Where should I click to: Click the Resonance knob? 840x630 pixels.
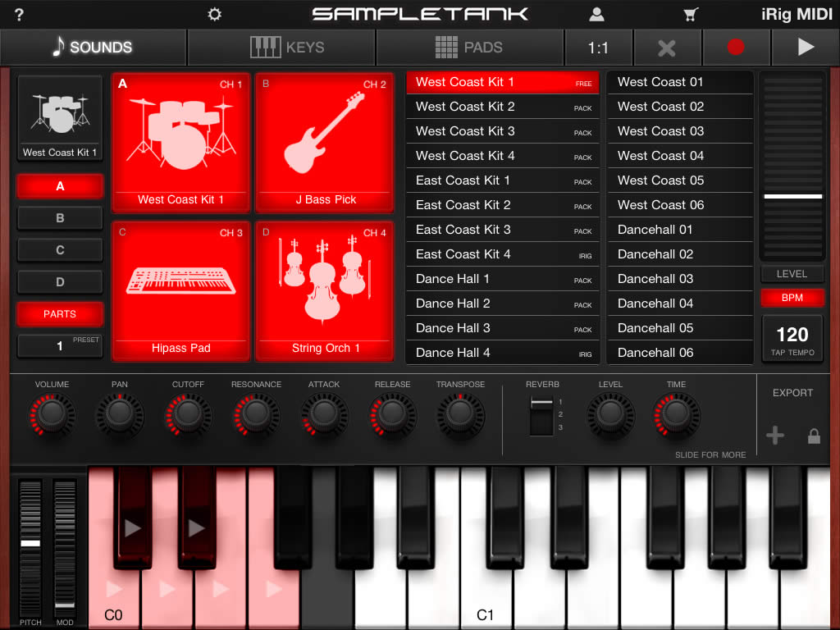click(256, 414)
